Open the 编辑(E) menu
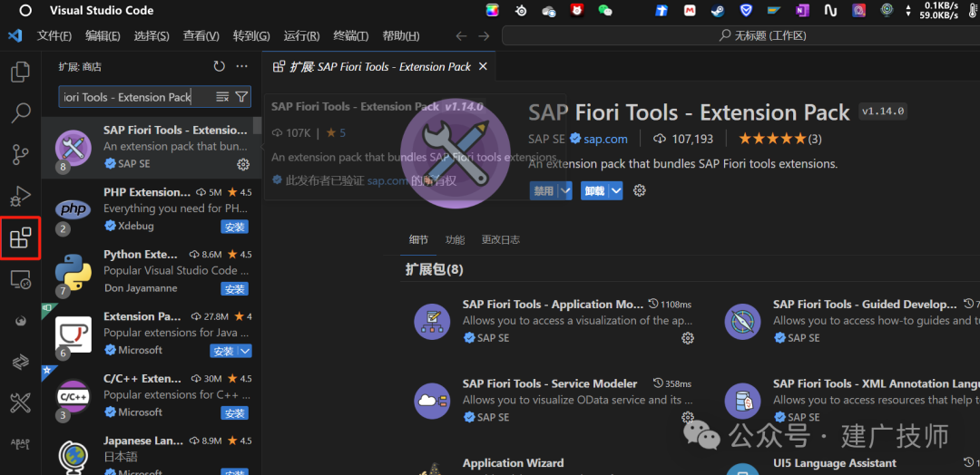Viewport: 980px width, 475px height. [103, 35]
